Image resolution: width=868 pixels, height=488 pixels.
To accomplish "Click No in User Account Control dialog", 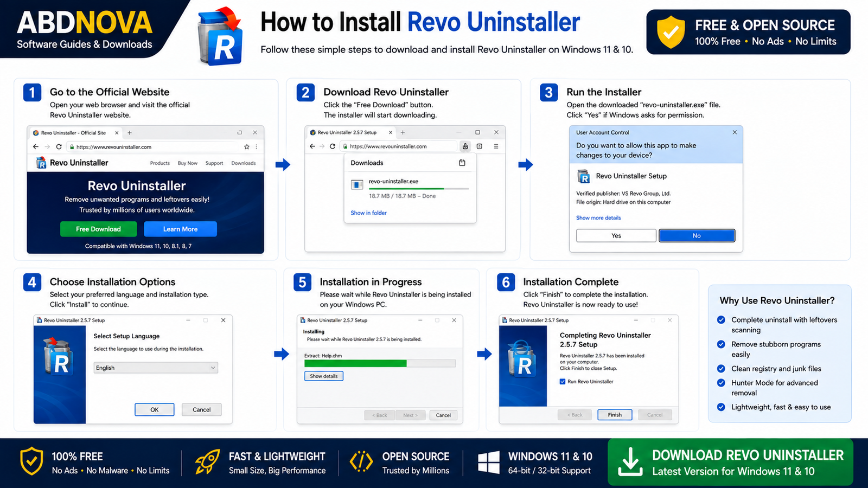I will pos(697,236).
